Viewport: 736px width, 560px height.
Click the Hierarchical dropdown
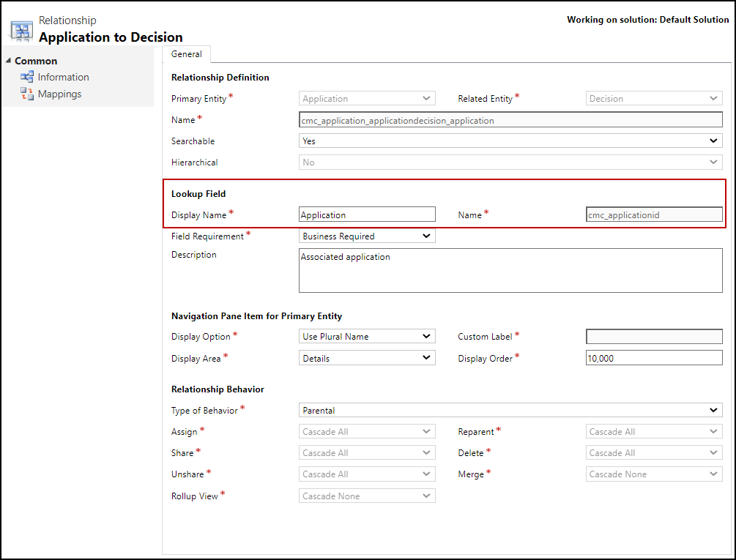[x=510, y=163]
